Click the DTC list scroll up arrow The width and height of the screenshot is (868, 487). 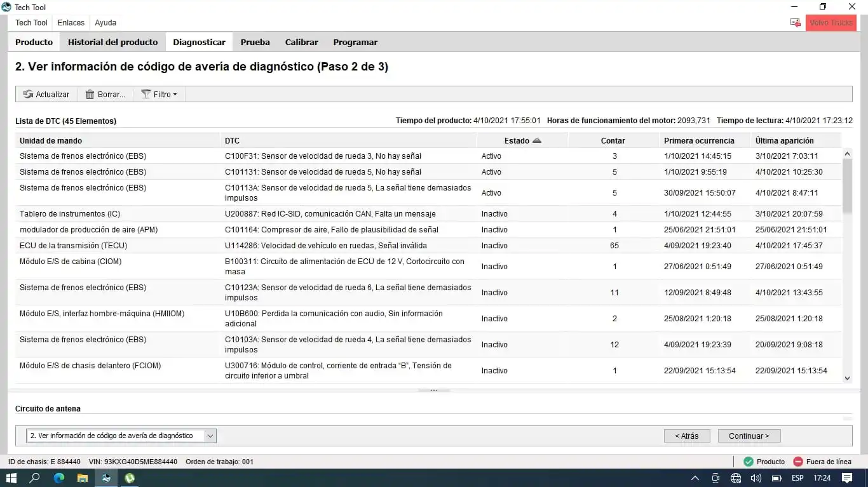click(x=847, y=154)
